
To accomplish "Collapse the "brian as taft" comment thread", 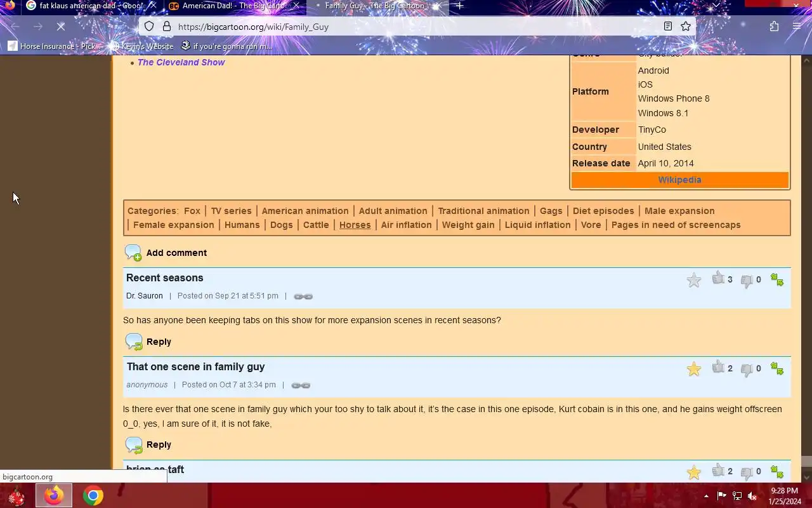I will (x=777, y=471).
